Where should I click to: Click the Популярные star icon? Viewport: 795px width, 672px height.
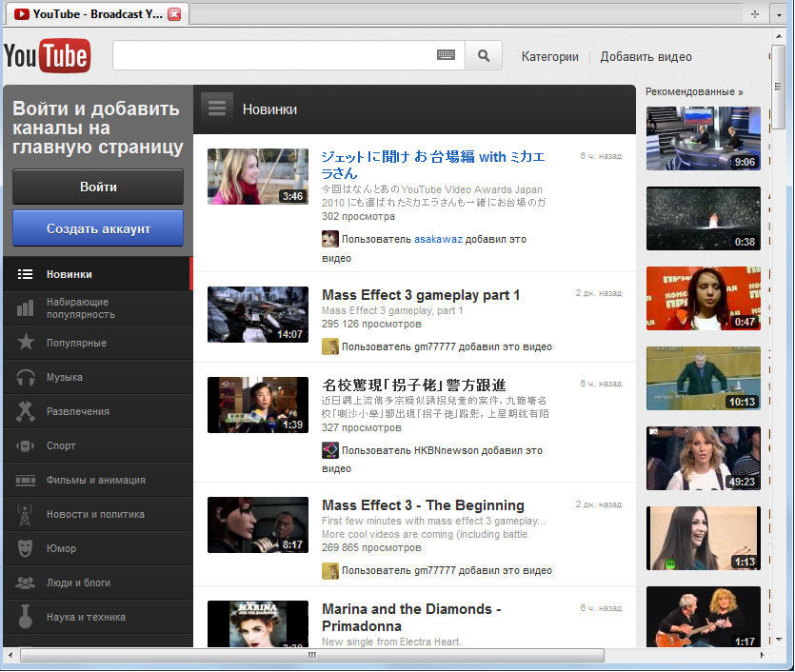click(26, 343)
